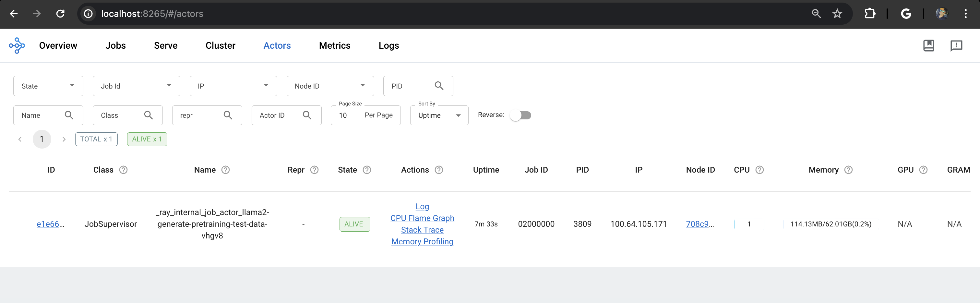Click the ALIVE x 1 chip
Image resolution: width=980 pixels, height=303 pixels.
(x=147, y=139)
